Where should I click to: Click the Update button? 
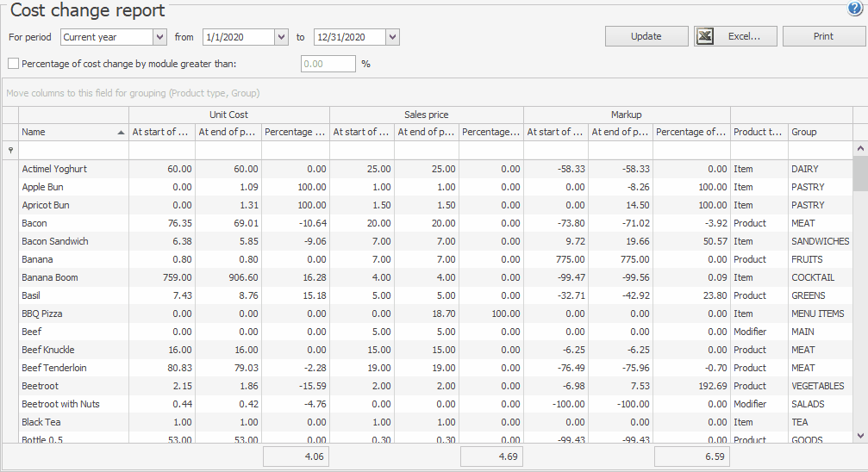click(646, 36)
